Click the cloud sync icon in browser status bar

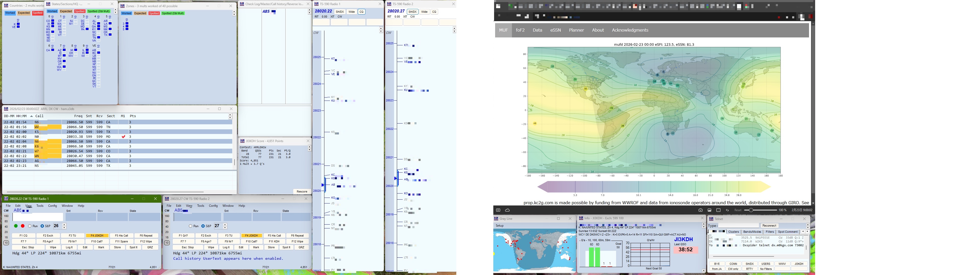click(507, 210)
